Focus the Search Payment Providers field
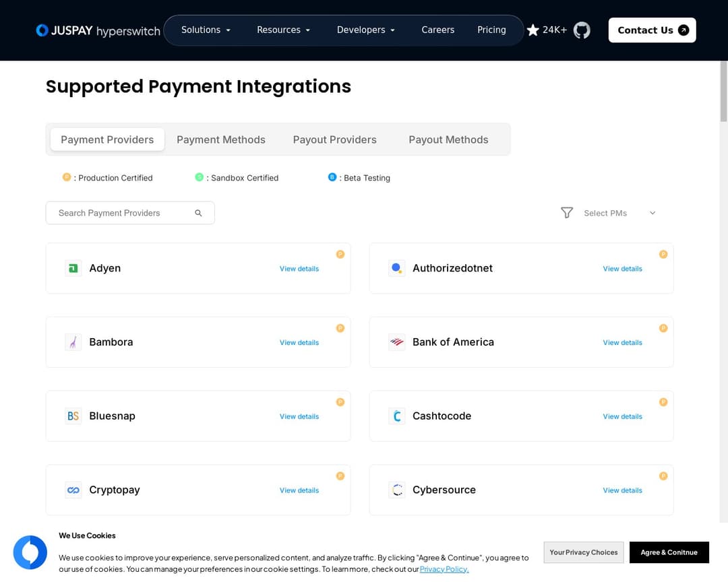 [x=130, y=213]
